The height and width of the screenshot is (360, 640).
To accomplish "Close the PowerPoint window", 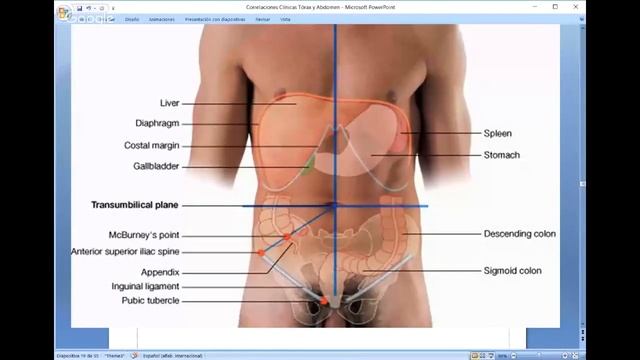I will click(x=576, y=7).
